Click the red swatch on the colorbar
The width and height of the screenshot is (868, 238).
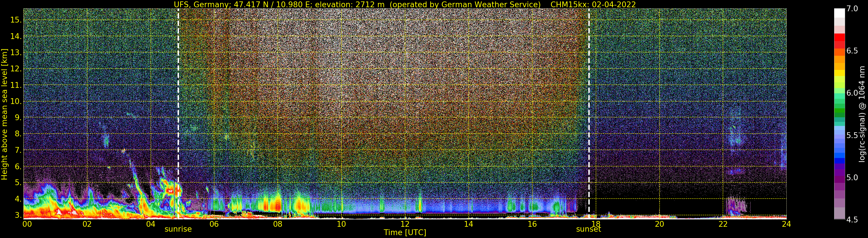[x=839, y=37]
